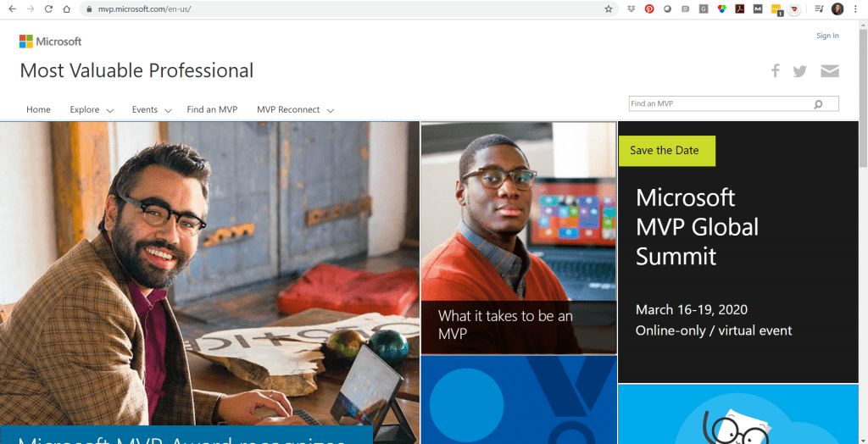This screenshot has height=444, width=868.
Task: Click the address bar URL
Action: (x=144, y=9)
